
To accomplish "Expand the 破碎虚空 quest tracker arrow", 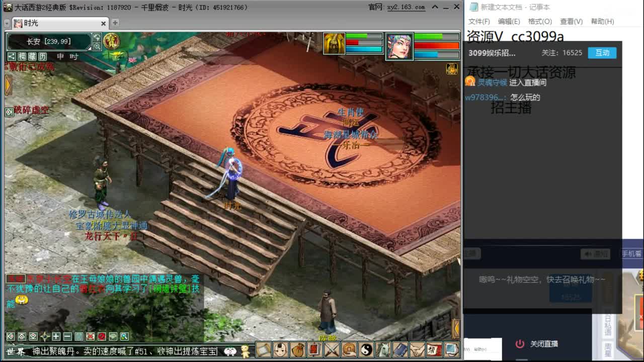I will 10,112.
